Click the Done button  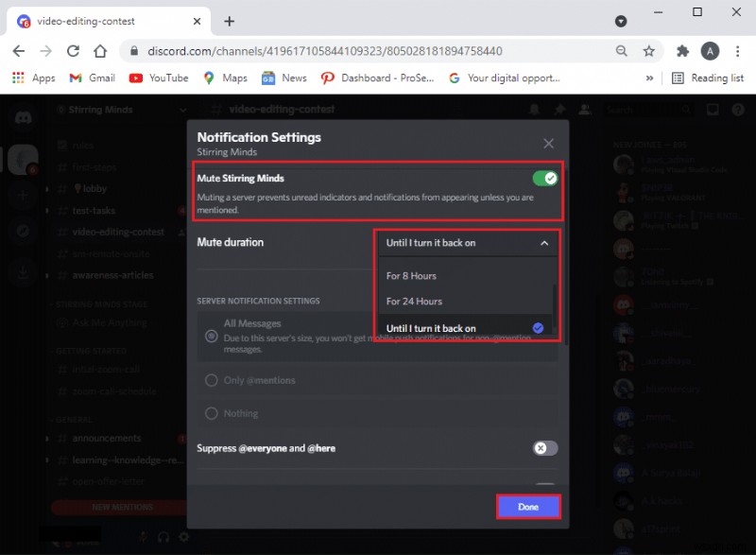click(528, 506)
